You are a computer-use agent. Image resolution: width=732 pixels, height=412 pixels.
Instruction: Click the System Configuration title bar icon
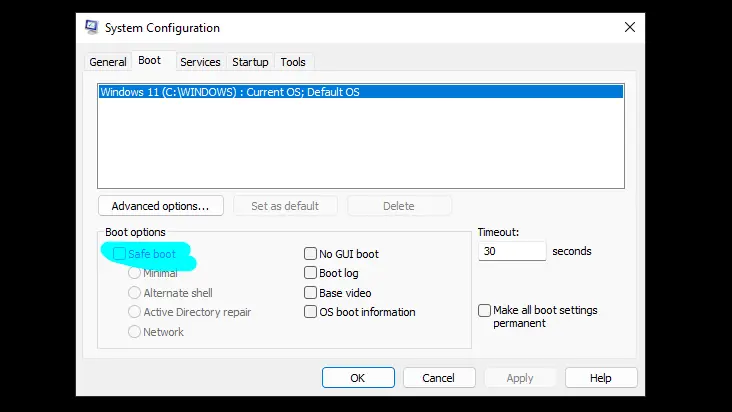click(x=92, y=27)
